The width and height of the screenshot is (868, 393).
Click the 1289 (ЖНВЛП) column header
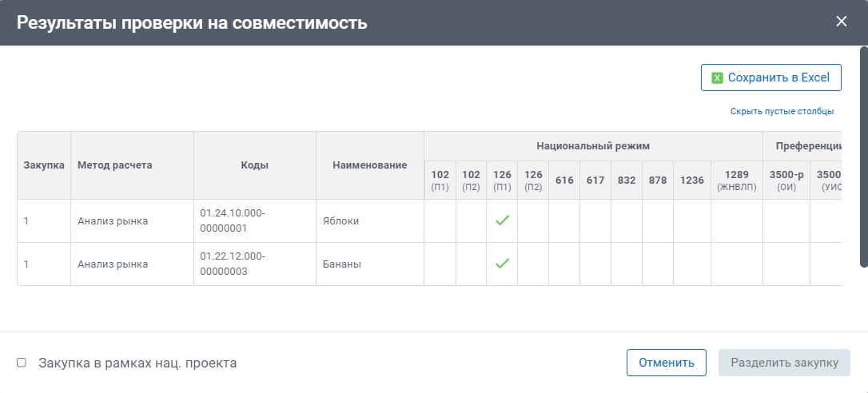736,180
